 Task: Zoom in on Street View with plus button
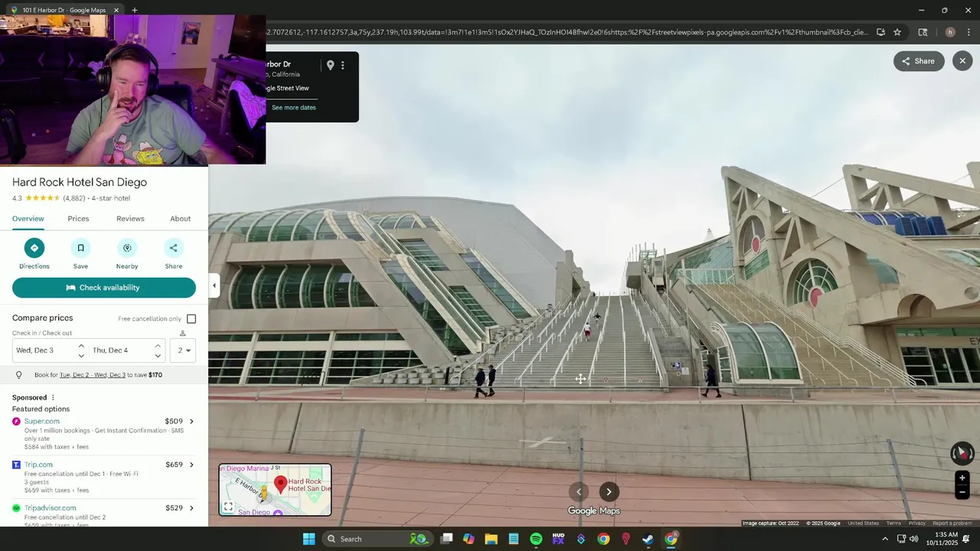pos(962,478)
